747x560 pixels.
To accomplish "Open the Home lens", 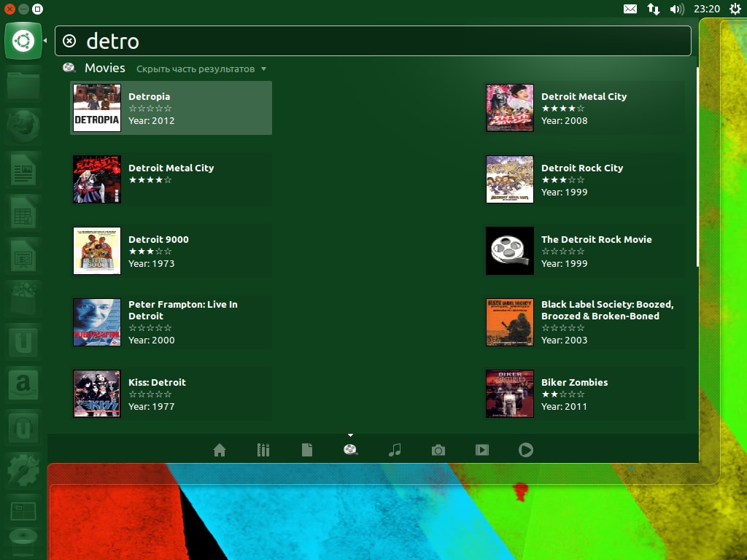I will pyautogui.click(x=219, y=449).
